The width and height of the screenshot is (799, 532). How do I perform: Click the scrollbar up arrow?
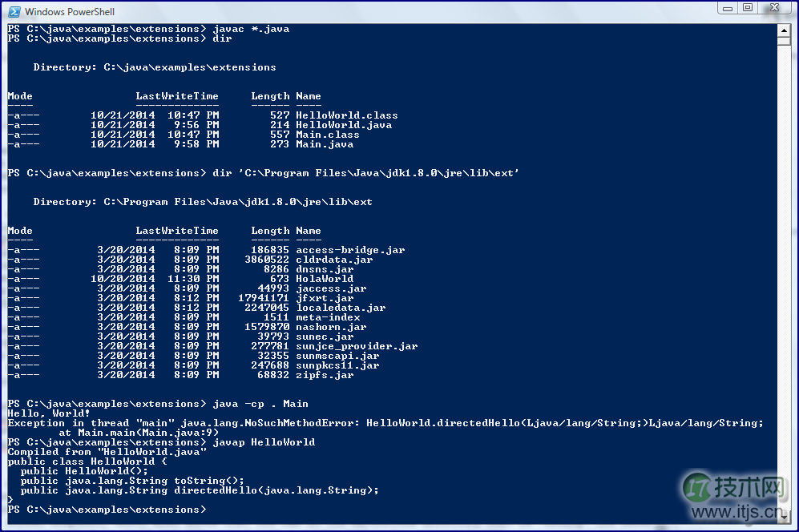(784, 30)
